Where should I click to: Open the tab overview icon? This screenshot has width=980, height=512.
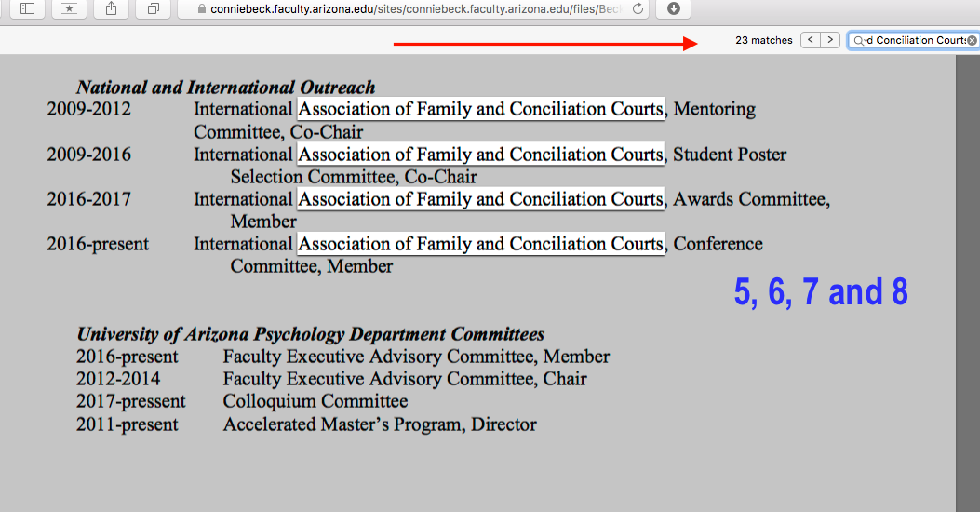tap(153, 8)
